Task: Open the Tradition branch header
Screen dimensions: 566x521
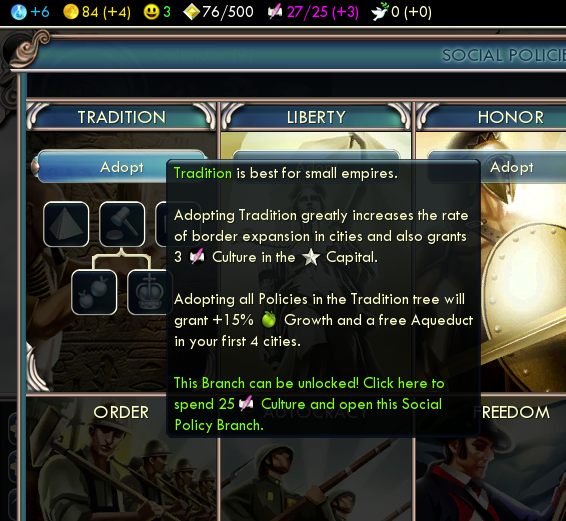Action: point(121,117)
